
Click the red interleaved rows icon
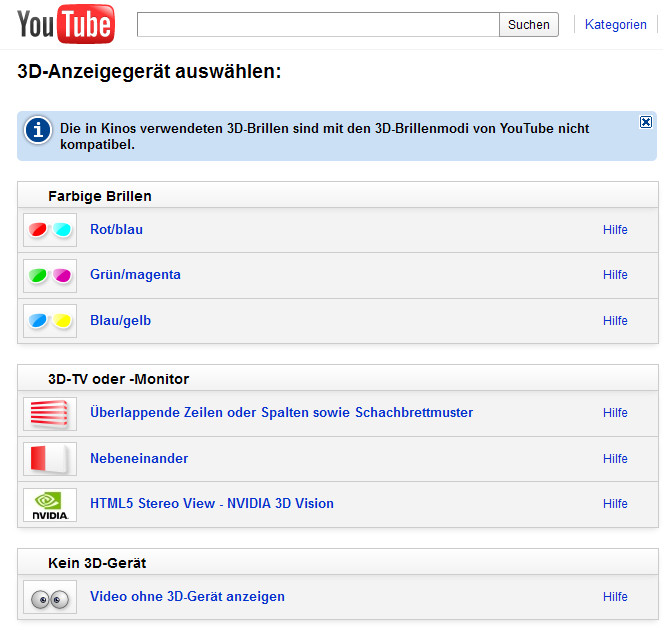[x=50, y=414]
